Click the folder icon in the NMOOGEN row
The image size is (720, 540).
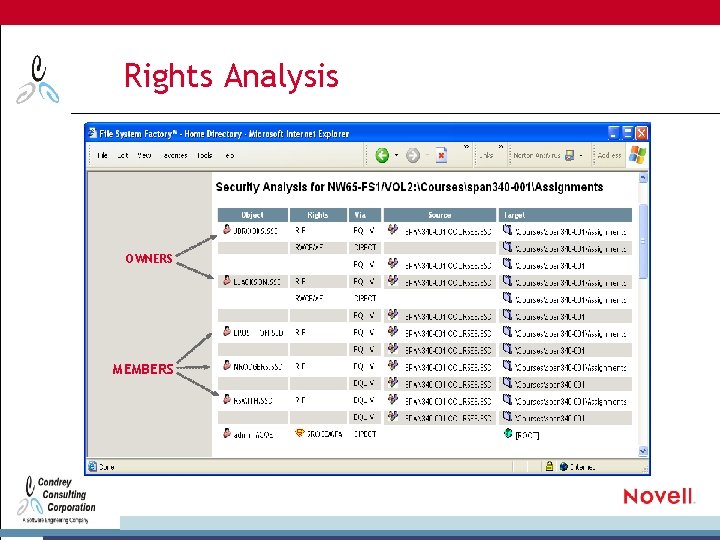[507, 366]
